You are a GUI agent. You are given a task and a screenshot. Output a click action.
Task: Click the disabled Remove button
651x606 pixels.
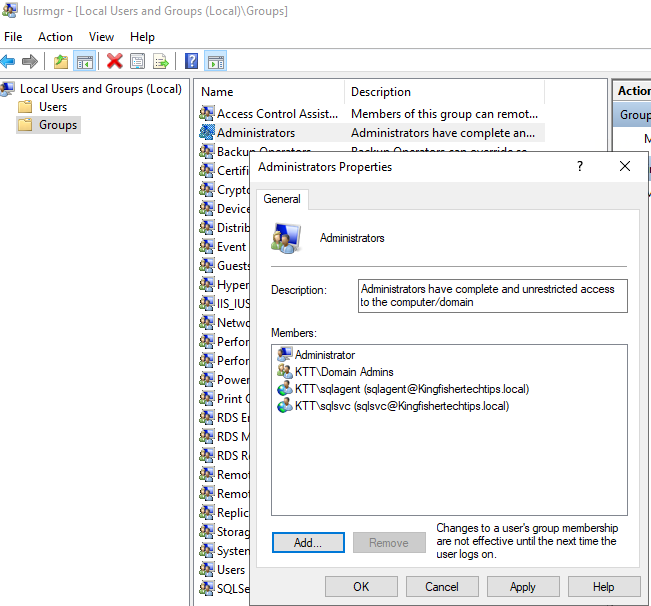click(389, 542)
